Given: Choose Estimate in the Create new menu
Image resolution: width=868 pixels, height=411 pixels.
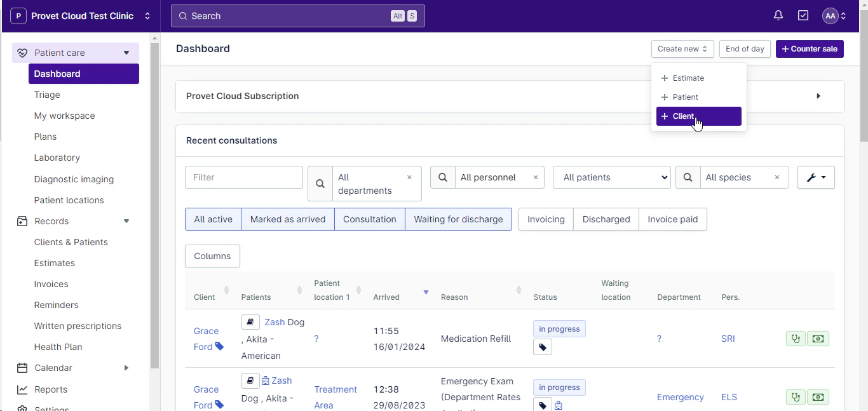Looking at the screenshot, I should 688,77.
